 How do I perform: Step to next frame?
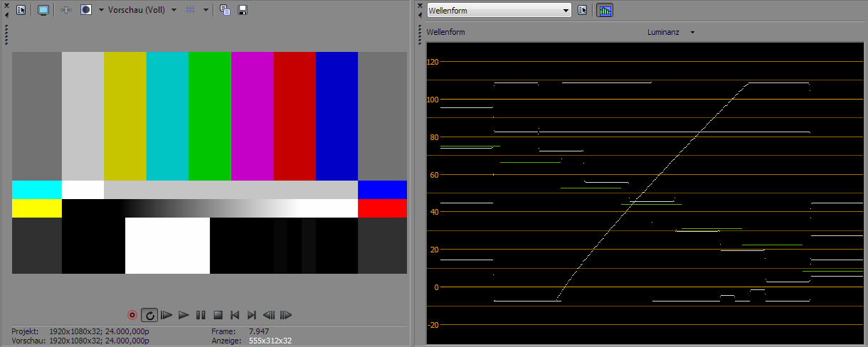pos(286,314)
